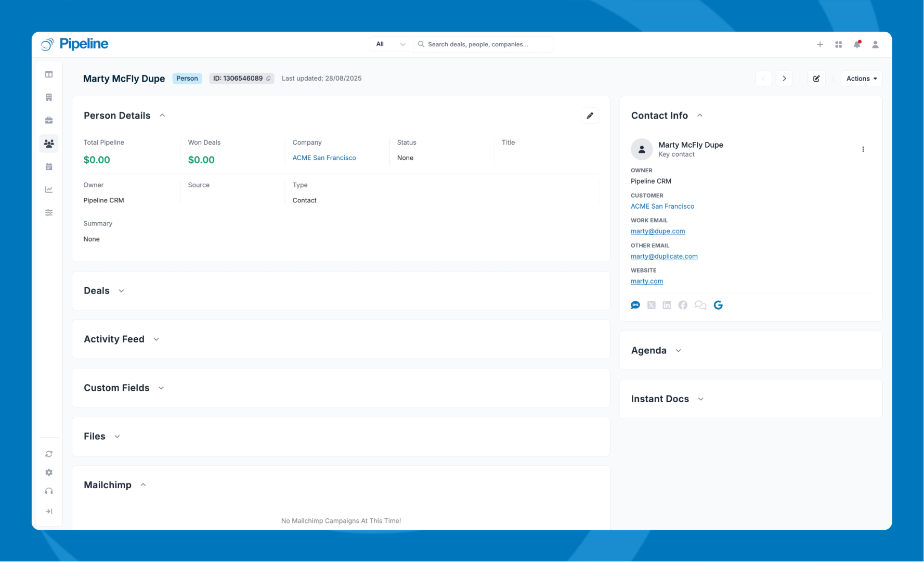Open the All search filter dropdown
924x562 pixels.
(391, 45)
